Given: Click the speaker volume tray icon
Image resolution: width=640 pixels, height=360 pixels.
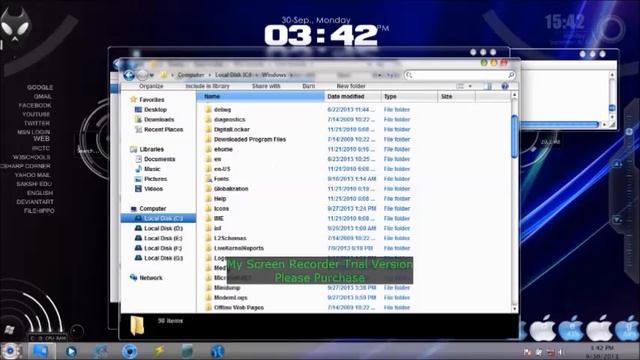Looking at the screenshot, I should (x=562, y=352).
